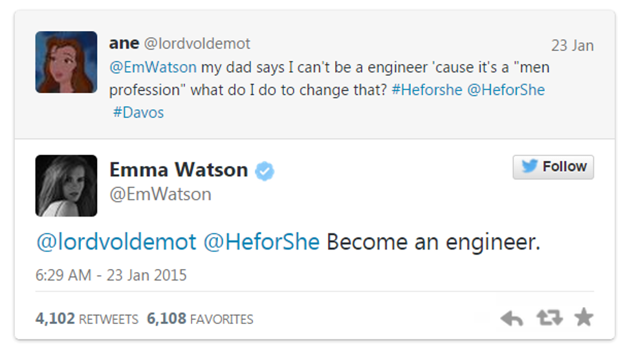
Task: Click the @EmWatson mention in ane's tweet
Action: (153, 67)
